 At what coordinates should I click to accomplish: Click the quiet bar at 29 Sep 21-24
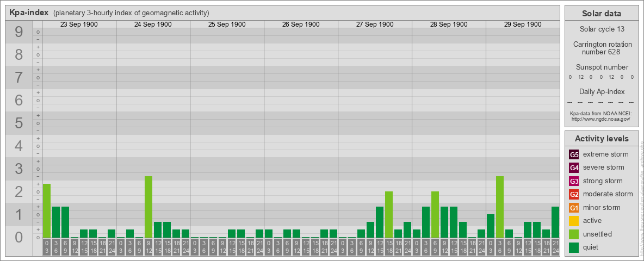pos(555,222)
